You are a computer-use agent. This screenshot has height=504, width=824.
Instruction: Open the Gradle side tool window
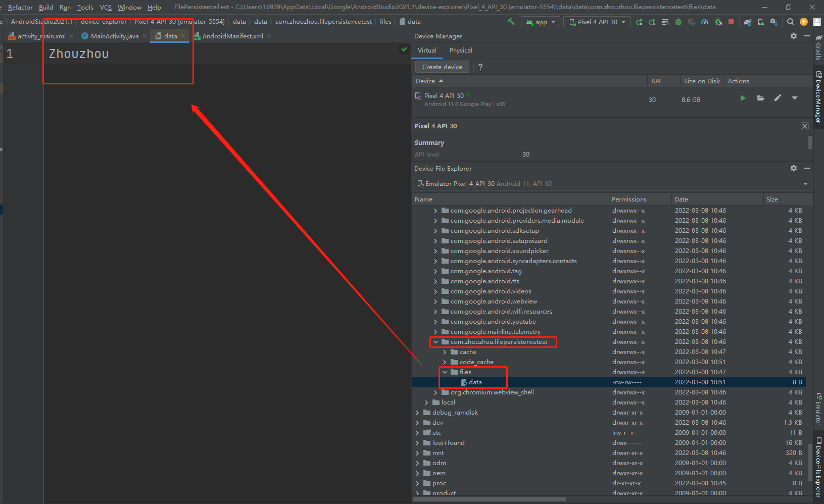coord(818,48)
